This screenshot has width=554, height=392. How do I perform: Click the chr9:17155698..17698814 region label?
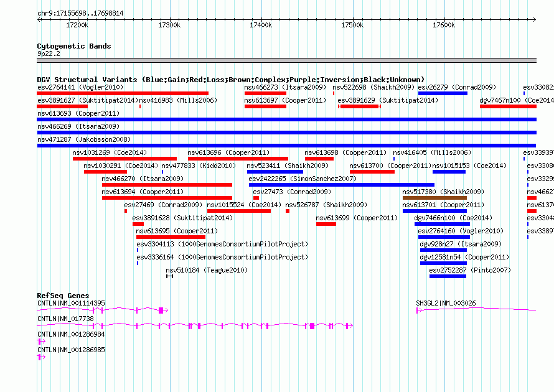point(80,13)
